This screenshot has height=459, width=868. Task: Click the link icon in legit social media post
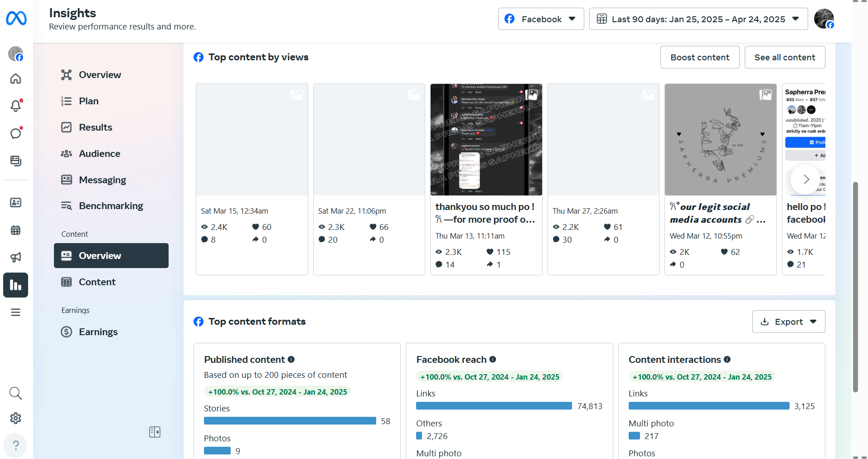[750, 220]
